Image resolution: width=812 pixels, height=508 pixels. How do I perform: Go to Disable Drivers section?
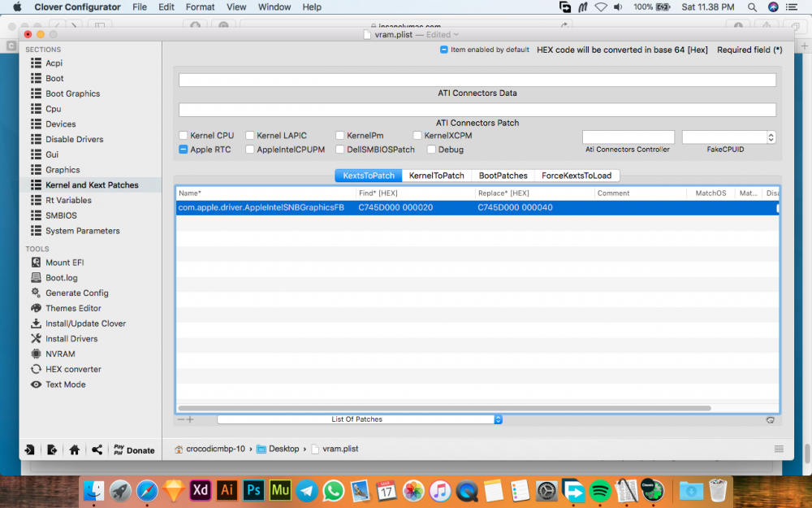(x=74, y=139)
